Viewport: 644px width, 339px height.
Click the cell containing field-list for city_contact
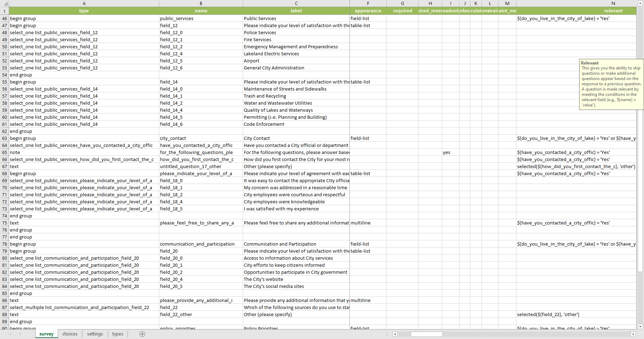click(368, 138)
